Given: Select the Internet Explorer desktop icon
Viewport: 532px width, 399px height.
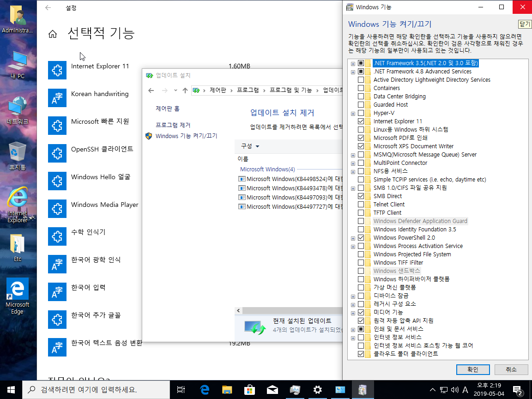Looking at the screenshot, I should tap(17, 205).
